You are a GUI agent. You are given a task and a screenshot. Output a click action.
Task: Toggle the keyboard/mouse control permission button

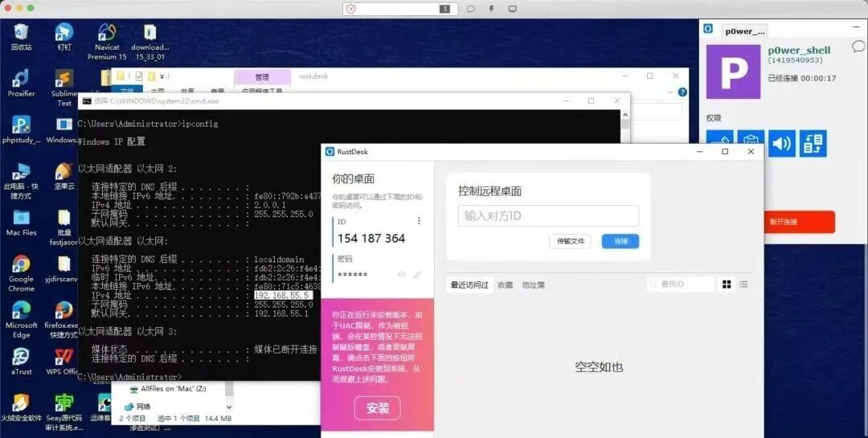click(719, 143)
